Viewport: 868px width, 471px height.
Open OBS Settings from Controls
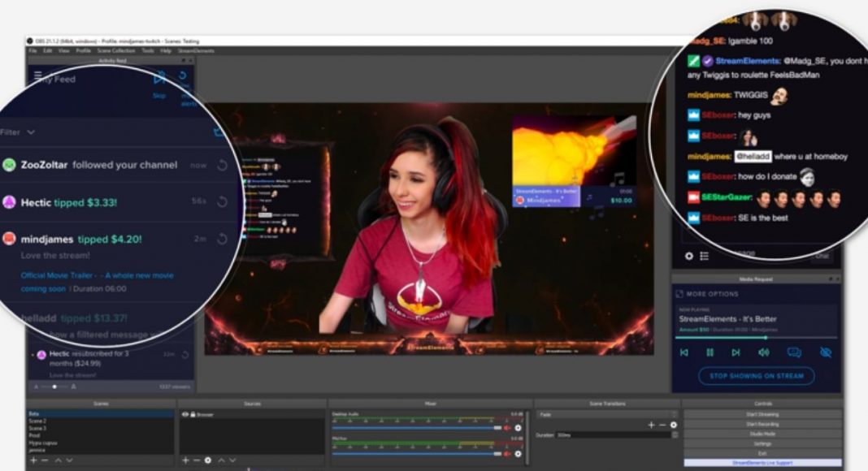762,444
